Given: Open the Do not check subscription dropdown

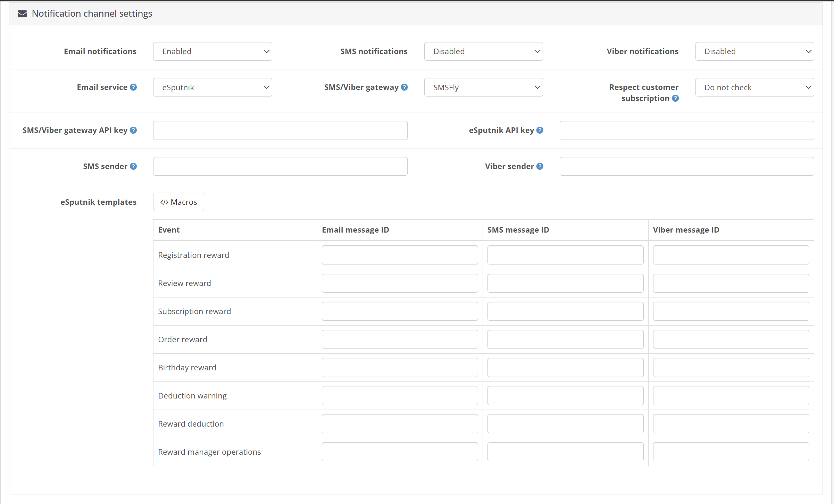Looking at the screenshot, I should (x=754, y=87).
